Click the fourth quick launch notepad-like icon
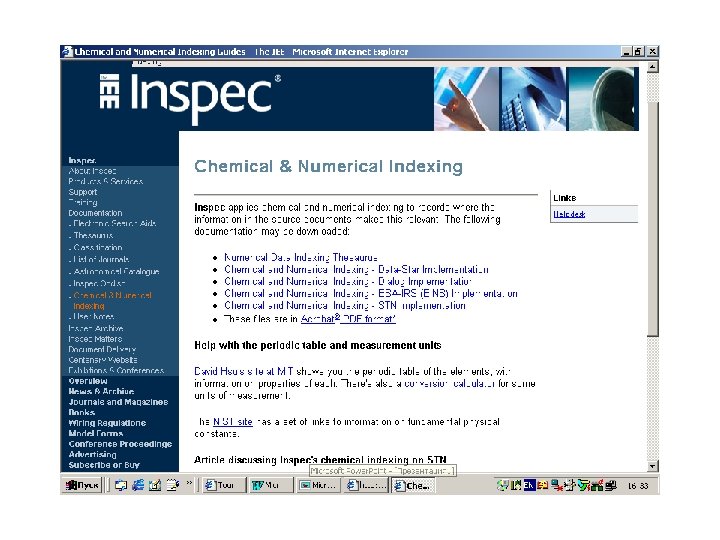The image size is (720, 540). 173,485
